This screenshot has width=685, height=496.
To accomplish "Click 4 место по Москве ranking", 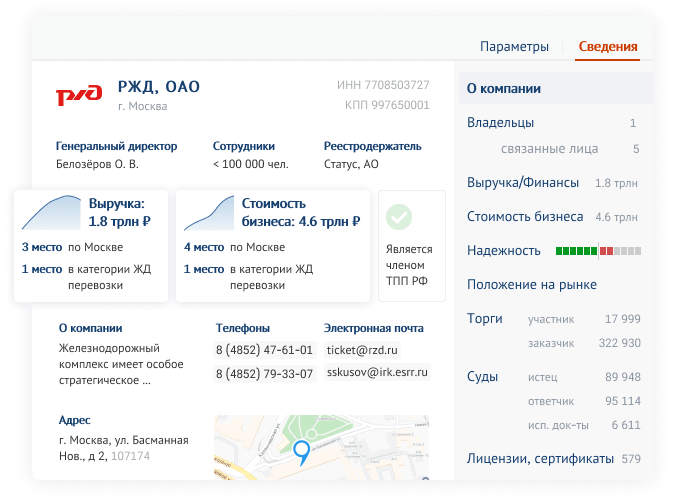I will point(235,247).
